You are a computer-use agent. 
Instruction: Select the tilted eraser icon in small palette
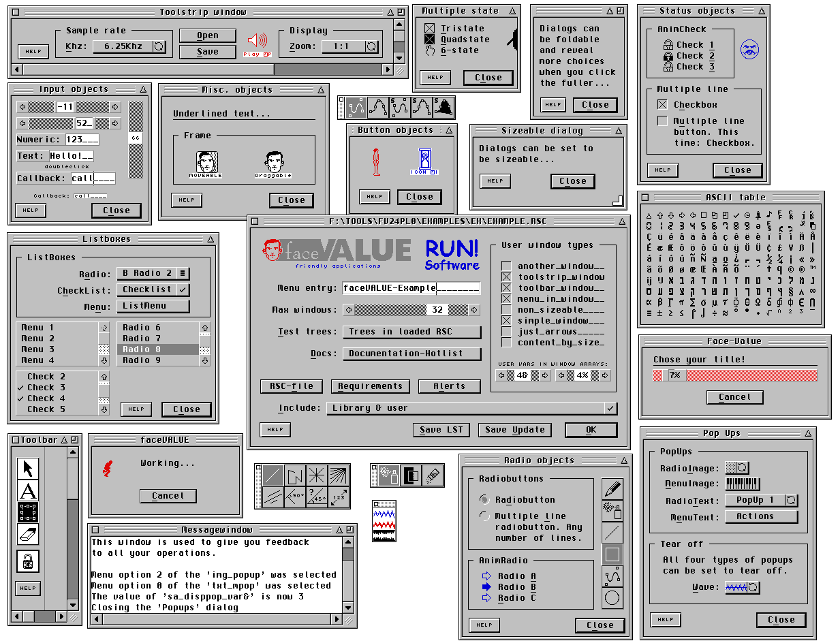(433, 475)
